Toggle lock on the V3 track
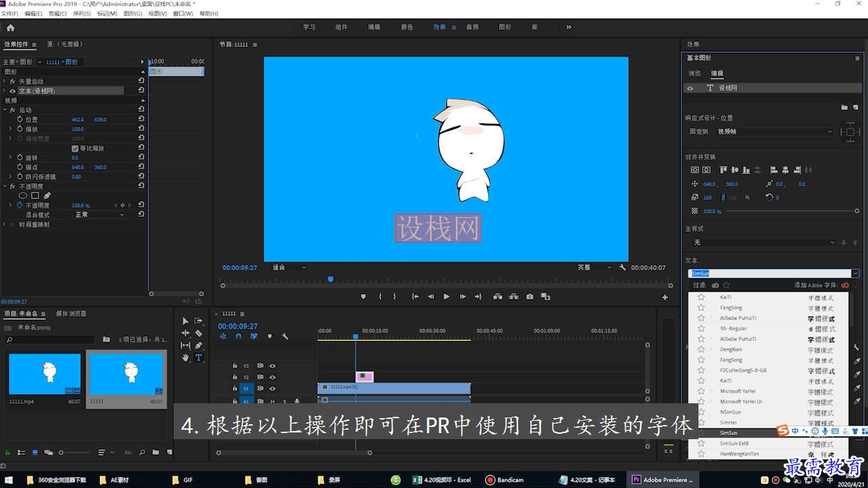The height and width of the screenshot is (488, 868). (x=235, y=365)
